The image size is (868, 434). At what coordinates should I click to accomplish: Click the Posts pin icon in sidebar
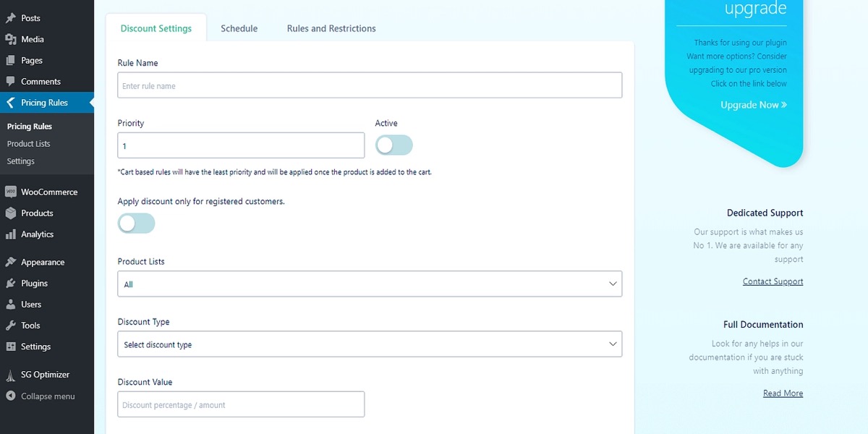(11, 18)
